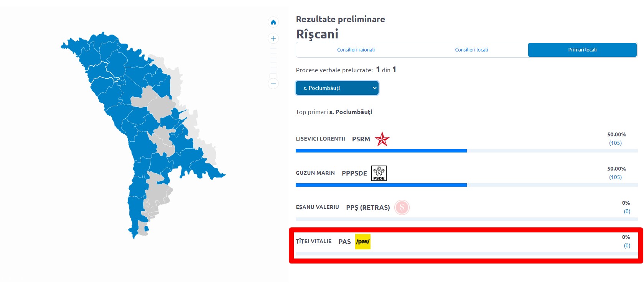Screen dimensions: 644x305
Task: Click Lisevici Lorentii's vote count (105)
Action: click(615, 143)
